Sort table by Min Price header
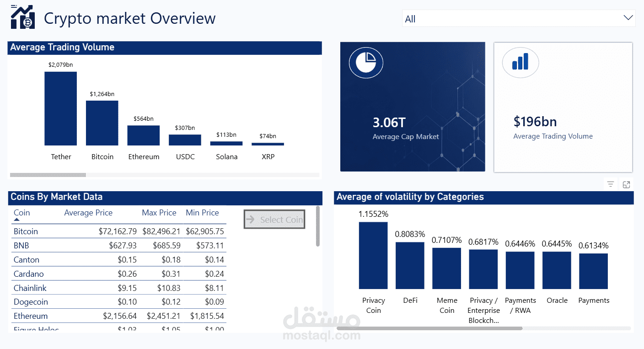 tap(202, 213)
